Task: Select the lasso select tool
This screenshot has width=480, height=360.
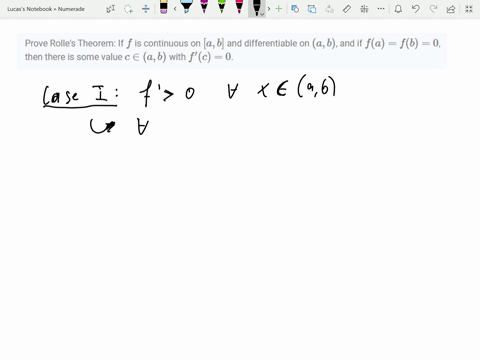Action: click(x=128, y=9)
